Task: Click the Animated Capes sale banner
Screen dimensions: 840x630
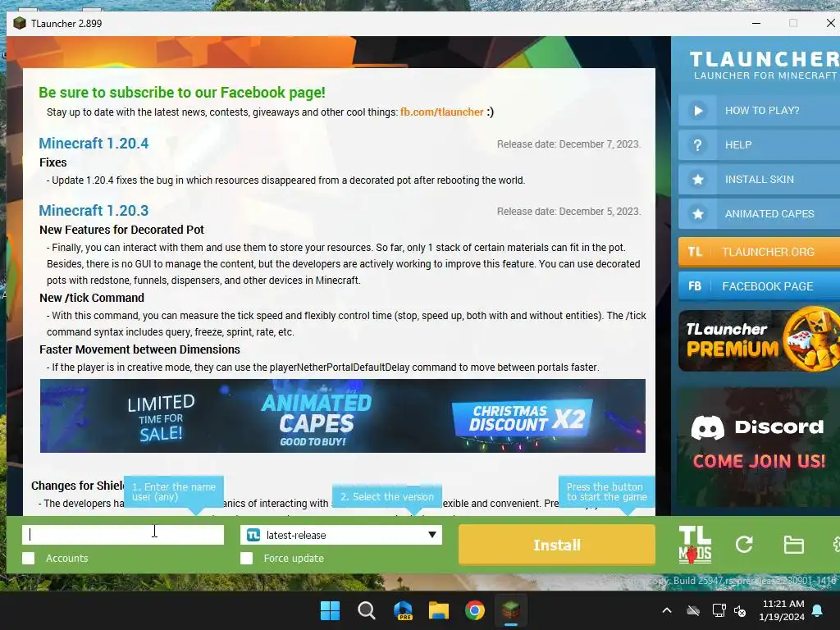Action: (343, 416)
